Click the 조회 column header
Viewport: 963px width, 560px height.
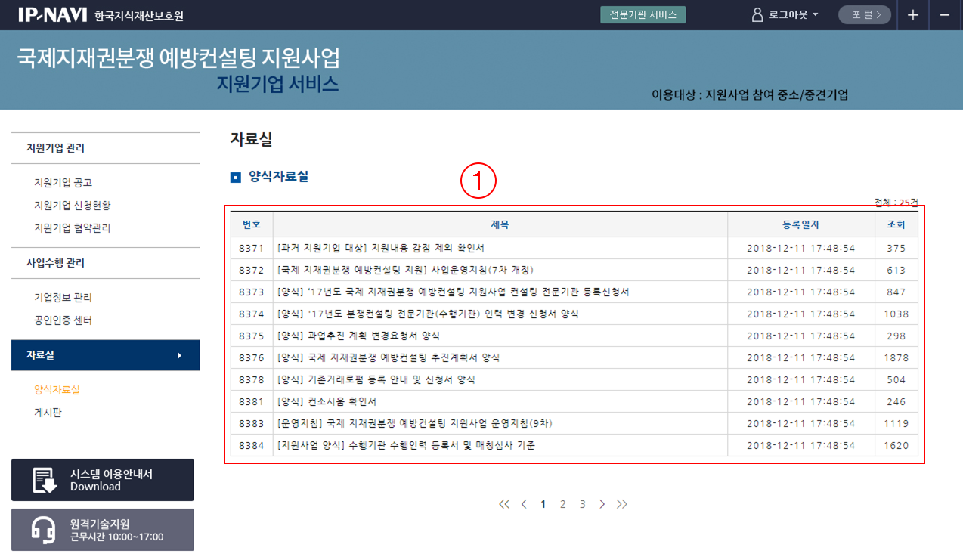pyautogui.click(x=896, y=224)
